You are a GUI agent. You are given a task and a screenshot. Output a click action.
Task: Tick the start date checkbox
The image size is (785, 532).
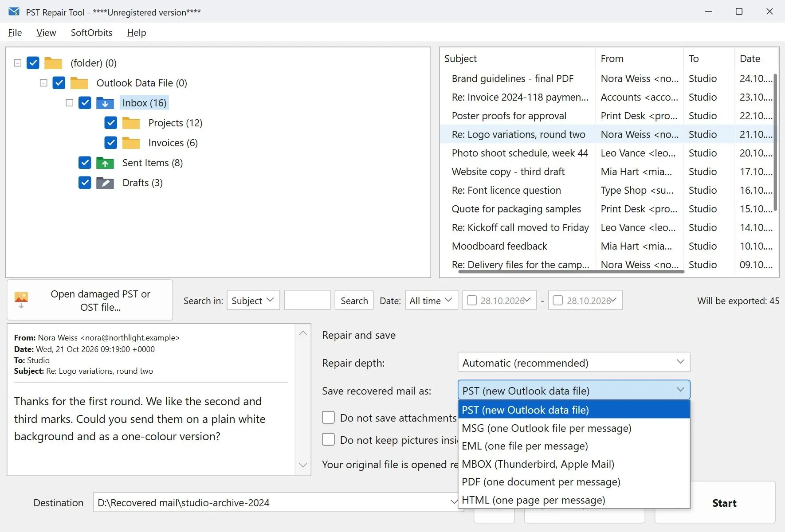[472, 301]
